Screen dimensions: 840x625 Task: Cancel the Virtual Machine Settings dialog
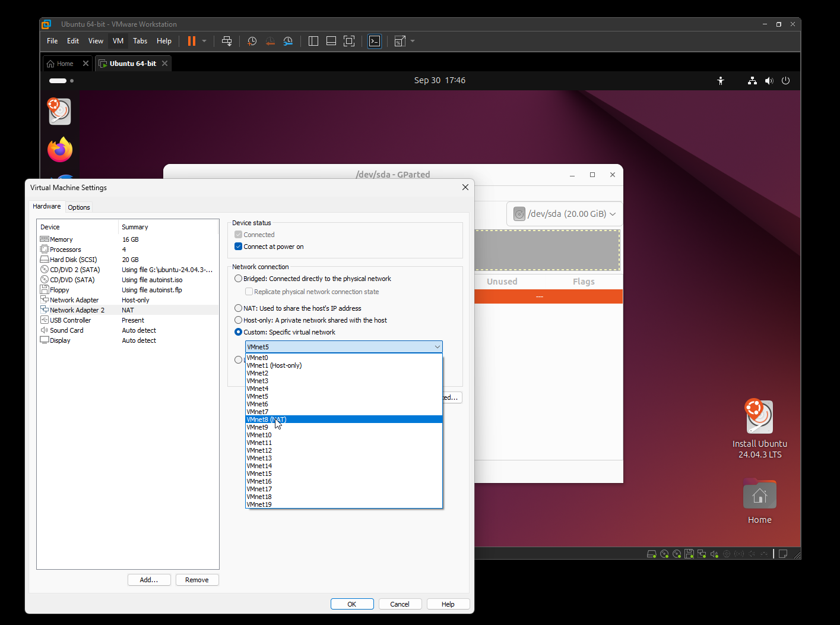click(400, 604)
